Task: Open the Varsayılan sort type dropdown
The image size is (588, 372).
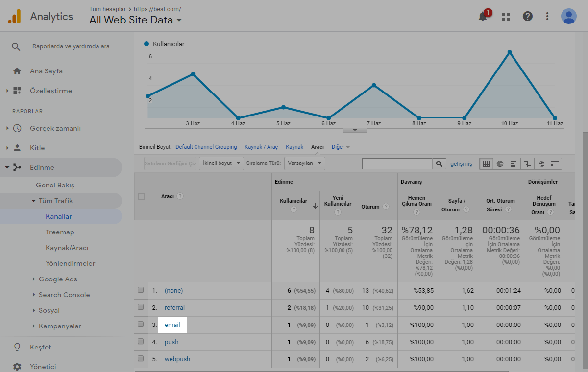Action: (304, 163)
